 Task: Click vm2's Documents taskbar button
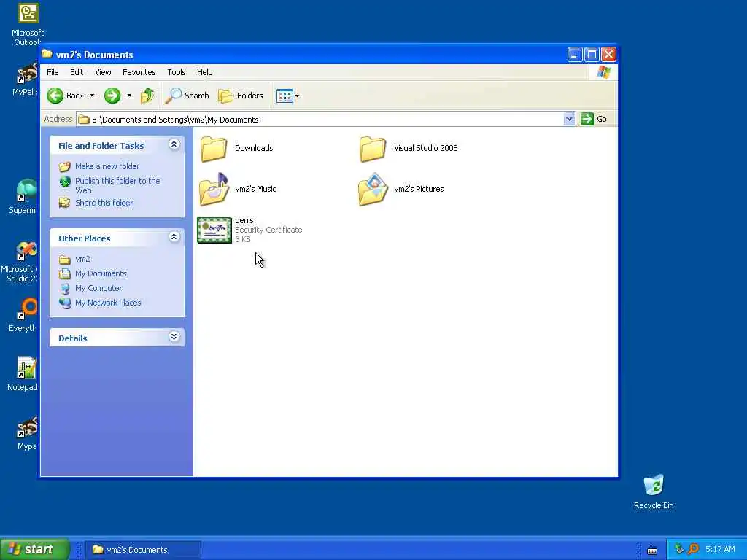(x=143, y=550)
